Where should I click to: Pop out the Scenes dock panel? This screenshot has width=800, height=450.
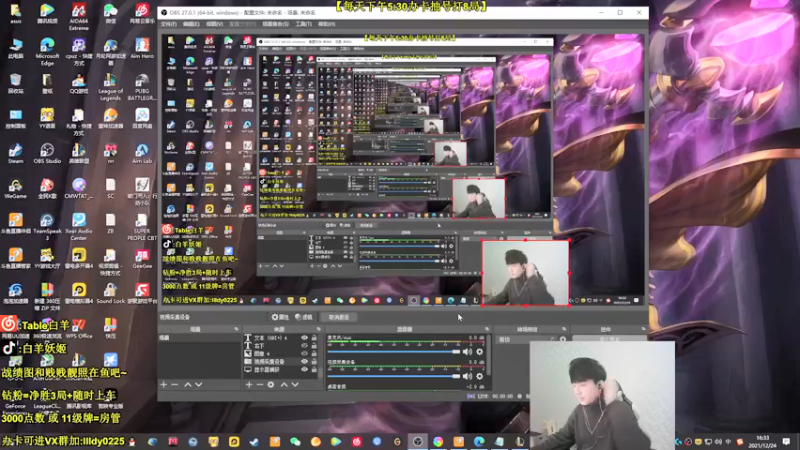click(x=236, y=329)
